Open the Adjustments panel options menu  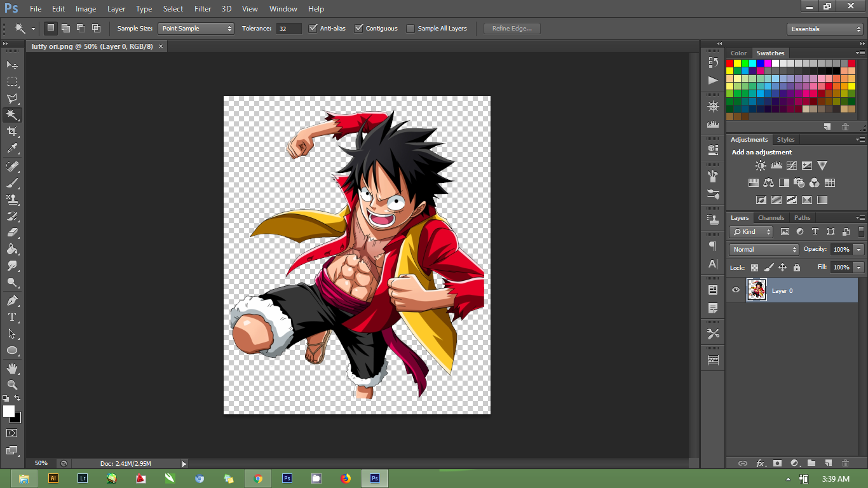coord(860,140)
